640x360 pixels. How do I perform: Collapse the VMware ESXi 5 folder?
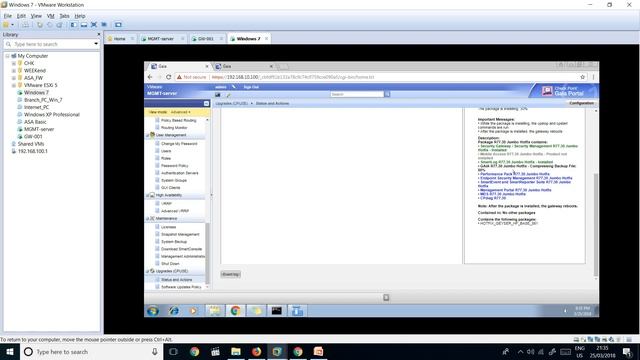point(13,85)
